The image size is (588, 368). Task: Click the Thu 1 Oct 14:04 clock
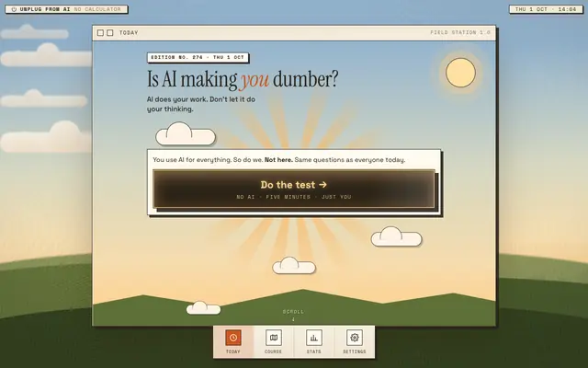546,9
